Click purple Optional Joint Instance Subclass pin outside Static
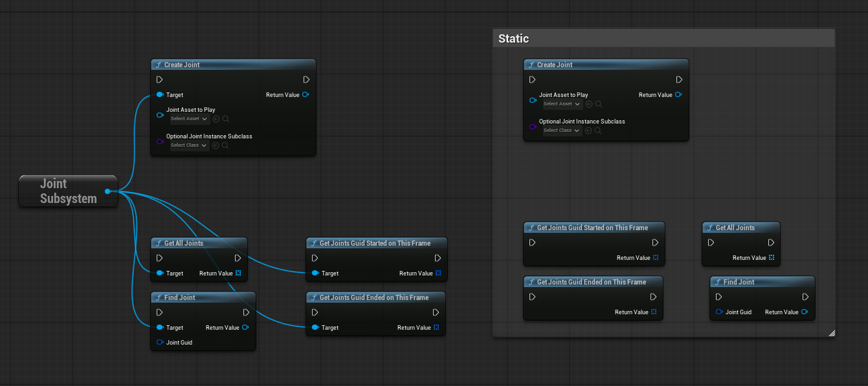 point(160,141)
